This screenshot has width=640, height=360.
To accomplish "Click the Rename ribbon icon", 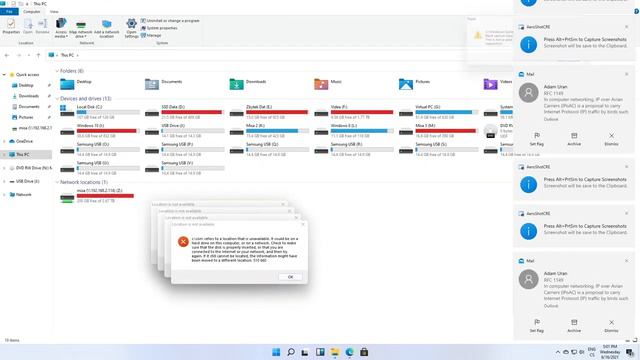I will 42,27.
